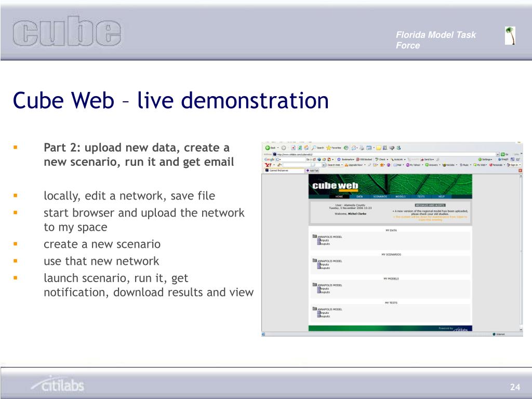The width and height of the screenshot is (532, 399).
Task: Click the Mail envelope toolbar icon
Action: point(354,148)
